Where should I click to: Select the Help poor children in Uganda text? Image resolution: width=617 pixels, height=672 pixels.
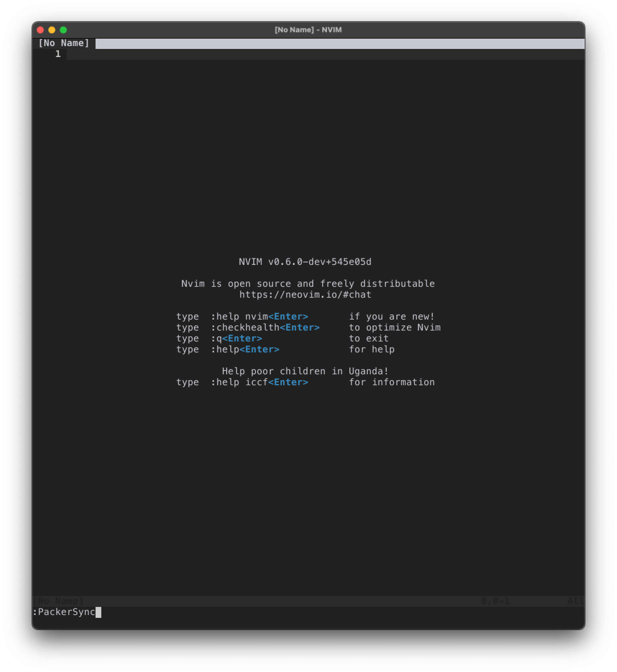pos(305,371)
